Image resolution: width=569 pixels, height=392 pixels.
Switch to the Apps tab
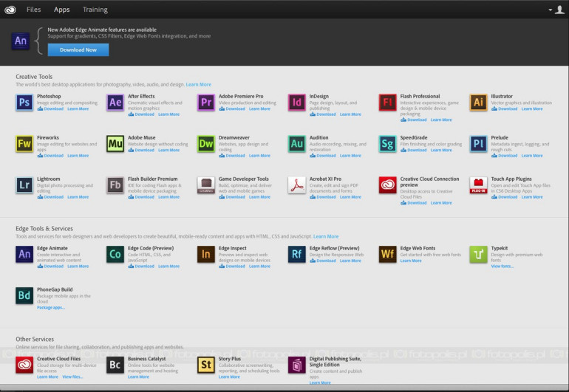(61, 10)
